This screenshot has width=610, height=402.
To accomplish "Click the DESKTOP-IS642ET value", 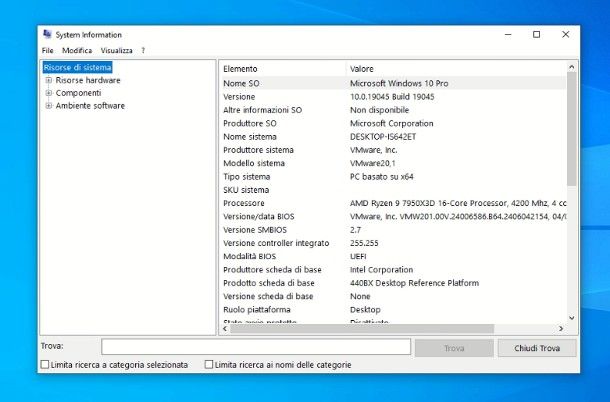I will (x=383, y=137).
